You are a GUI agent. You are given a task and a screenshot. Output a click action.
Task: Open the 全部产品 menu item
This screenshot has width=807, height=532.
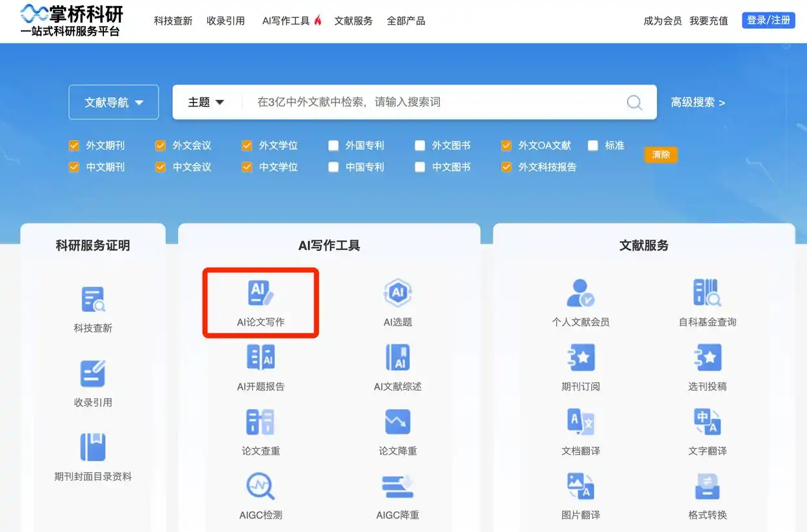pyautogui.click(x=406, y=20)
